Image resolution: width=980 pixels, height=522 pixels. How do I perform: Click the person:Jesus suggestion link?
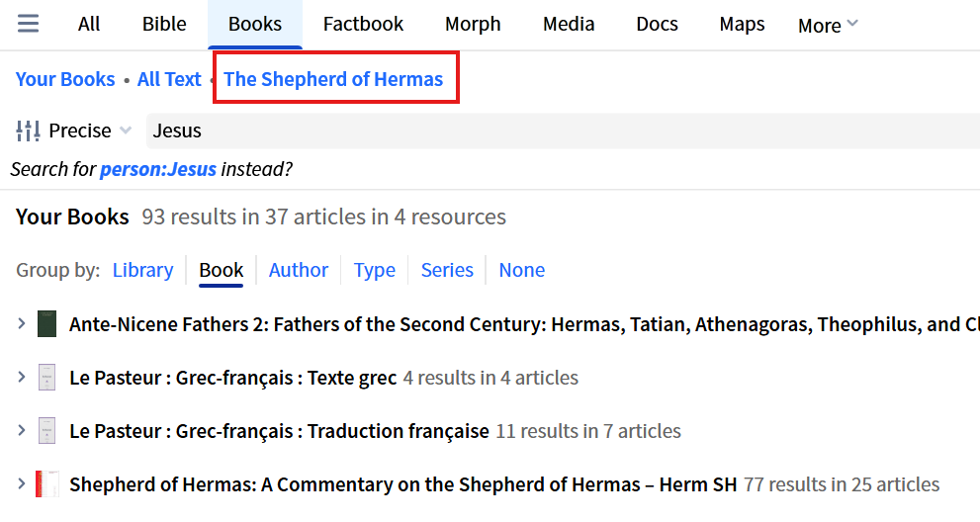point(158,169)
